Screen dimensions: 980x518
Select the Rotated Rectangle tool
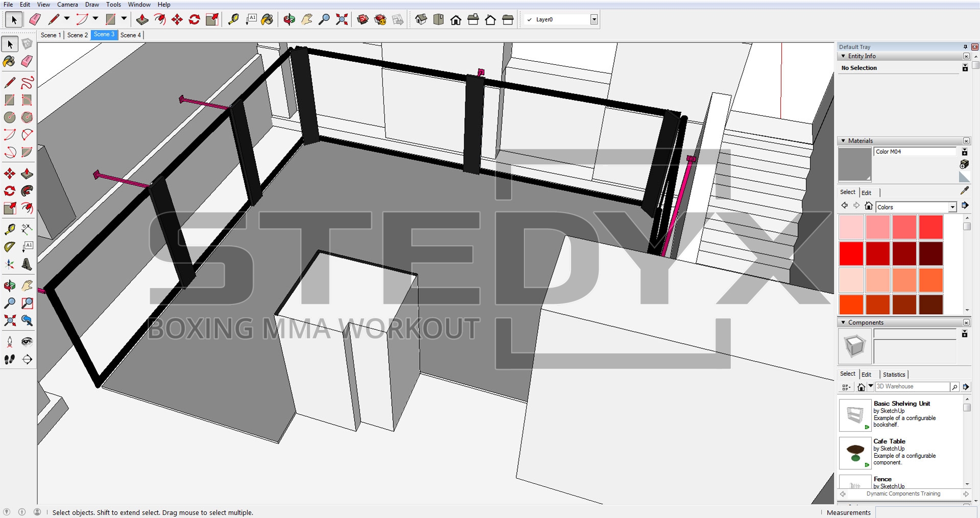(x=27, y=100)
